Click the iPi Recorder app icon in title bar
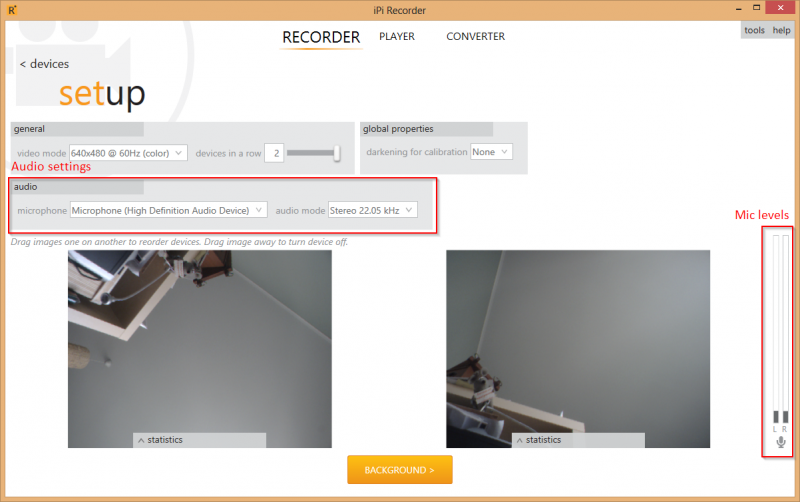The height and width of the screenshot is (502, 800). 12,10
